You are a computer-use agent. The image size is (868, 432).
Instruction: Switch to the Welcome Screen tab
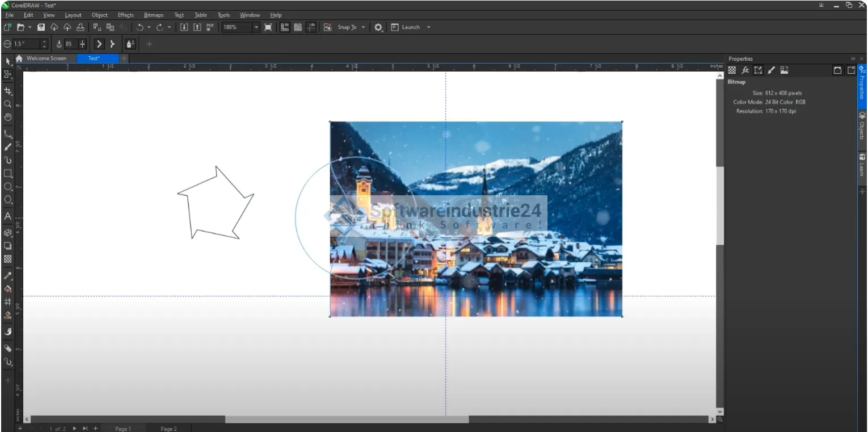[x=46, y=58]
